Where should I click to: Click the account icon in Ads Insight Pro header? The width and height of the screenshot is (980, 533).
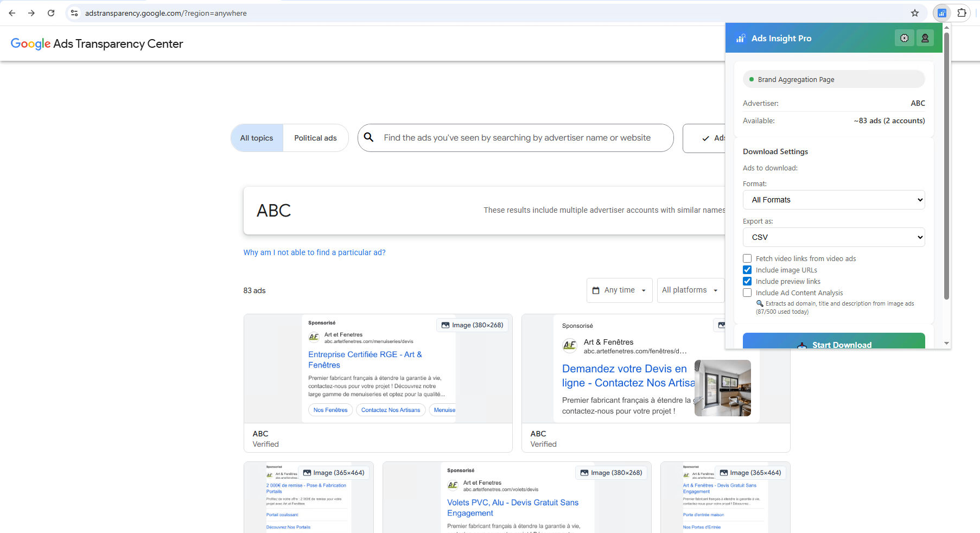[x=925, y=38]
